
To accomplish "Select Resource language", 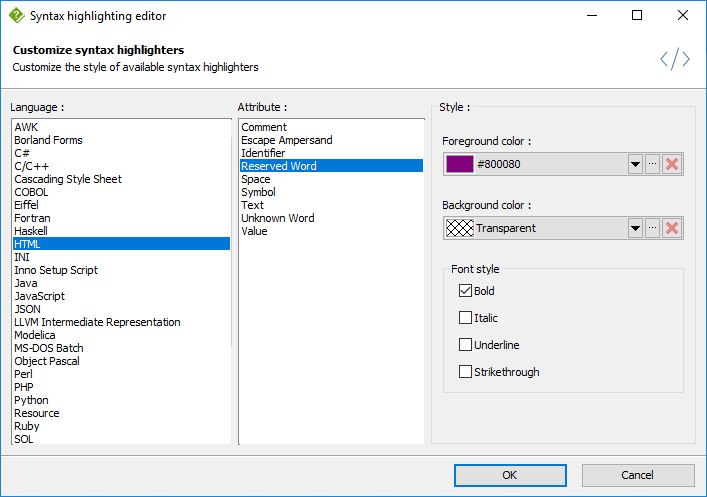I will [x=122, y=413].
